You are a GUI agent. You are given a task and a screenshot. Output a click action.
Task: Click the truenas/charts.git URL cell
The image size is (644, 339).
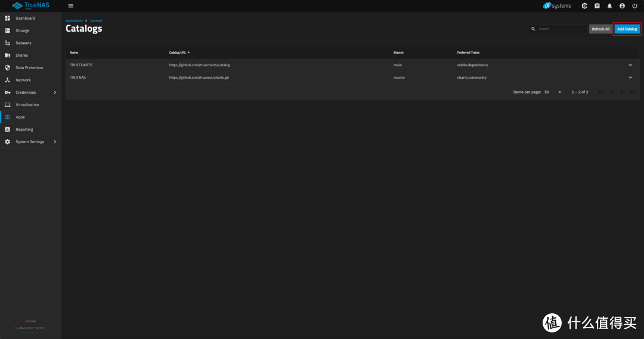199,77
